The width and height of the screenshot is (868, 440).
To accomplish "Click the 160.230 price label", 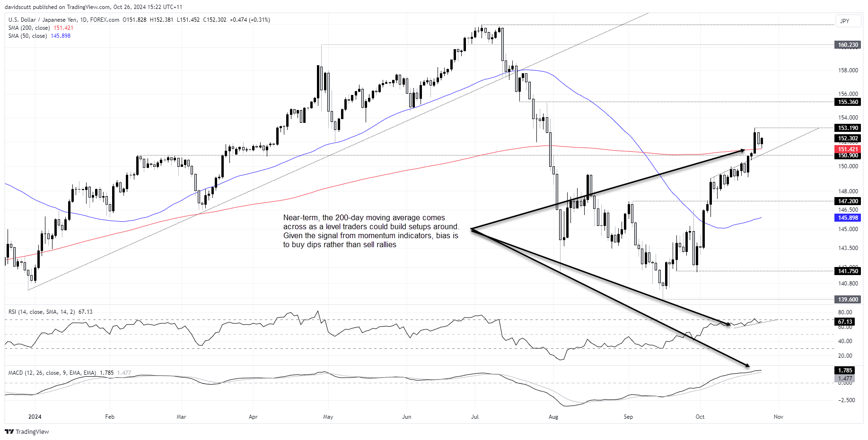I will coord(848,45).
